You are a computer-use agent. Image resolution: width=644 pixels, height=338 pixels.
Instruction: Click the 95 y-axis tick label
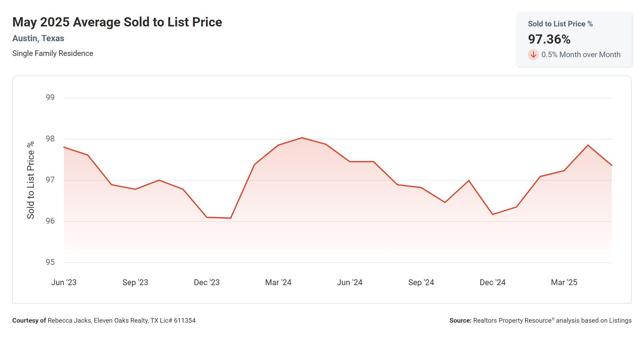(50, 262)
